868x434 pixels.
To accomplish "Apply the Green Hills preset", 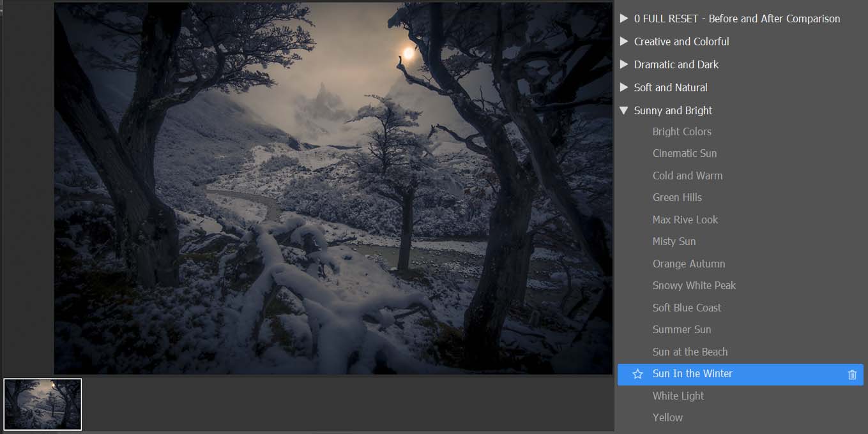I will [677, 197].
